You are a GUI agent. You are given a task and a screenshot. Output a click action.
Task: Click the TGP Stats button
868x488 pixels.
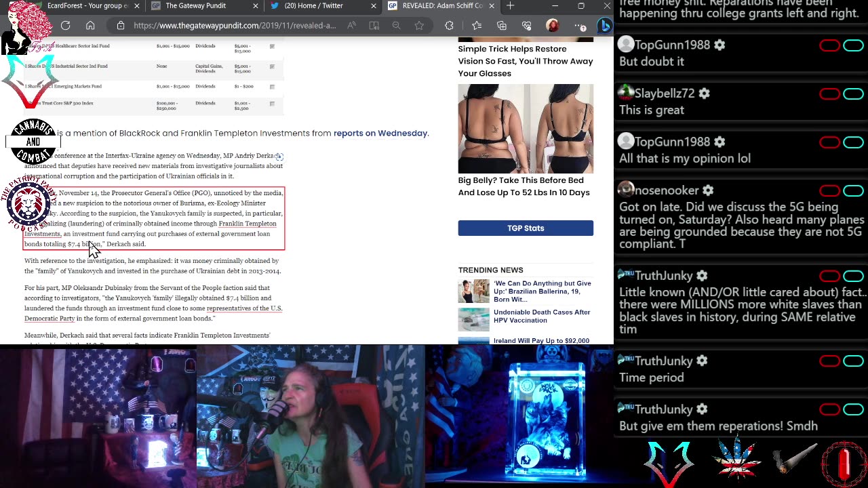pyautogui.click(x=526, y=228)
